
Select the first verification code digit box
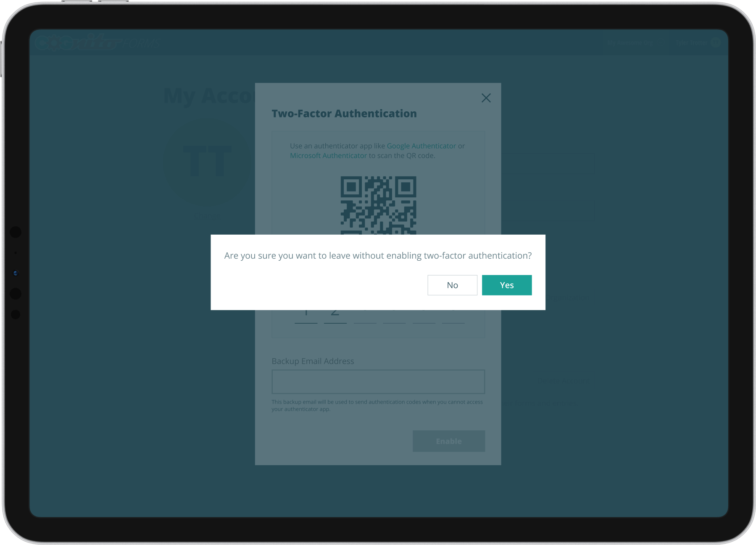[306, 317]
